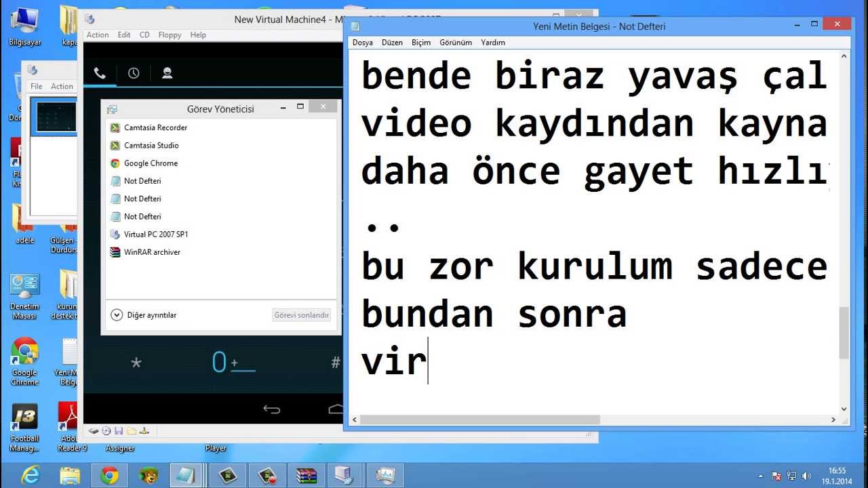Open the Android contacts person tab
The width and height of the screenshot is (868, 488).
[167, 73]
